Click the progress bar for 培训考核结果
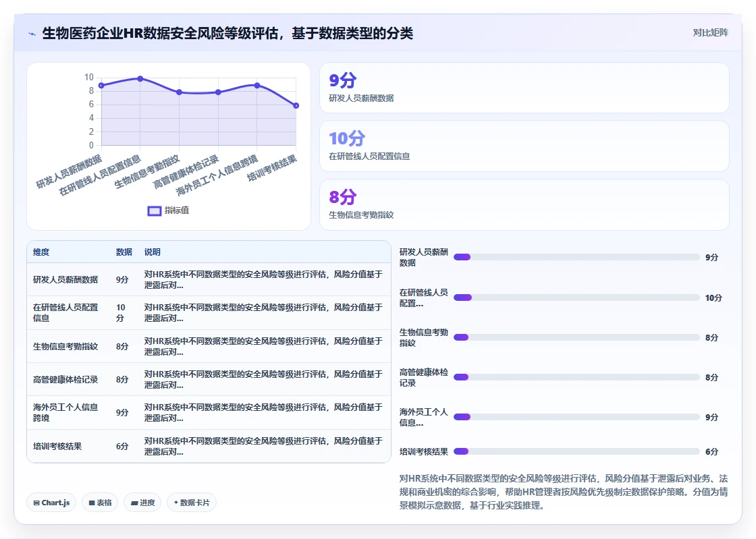 pos(576,451)
